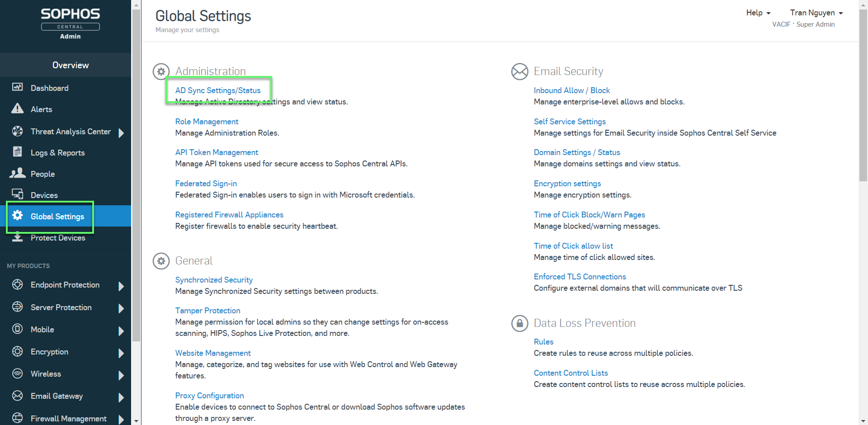Expand the Mobile submenu arrow
Screen dimensions: 868x425
pos(121,331)
